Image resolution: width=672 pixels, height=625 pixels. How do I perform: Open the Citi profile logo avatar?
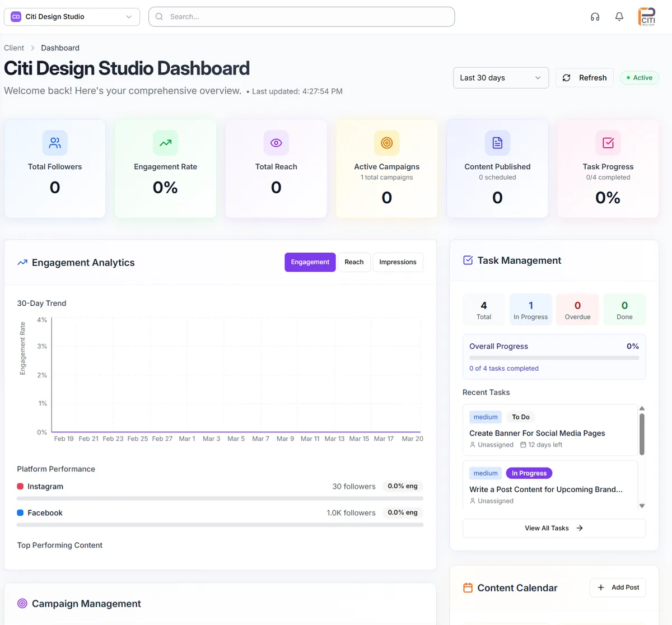point(647,17)
